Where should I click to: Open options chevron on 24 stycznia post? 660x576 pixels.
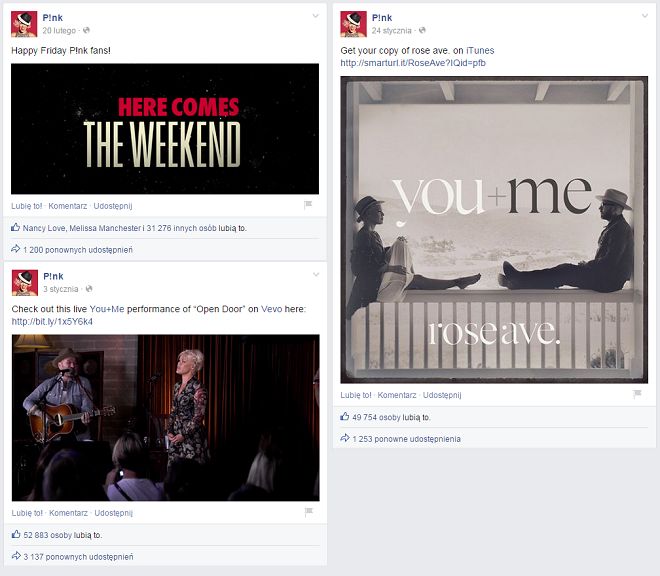644,16
